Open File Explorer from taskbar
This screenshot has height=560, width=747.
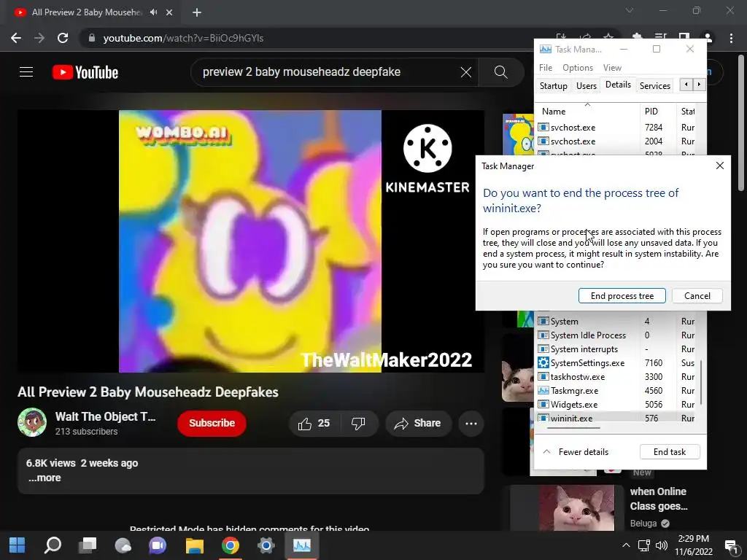[194, 545]
